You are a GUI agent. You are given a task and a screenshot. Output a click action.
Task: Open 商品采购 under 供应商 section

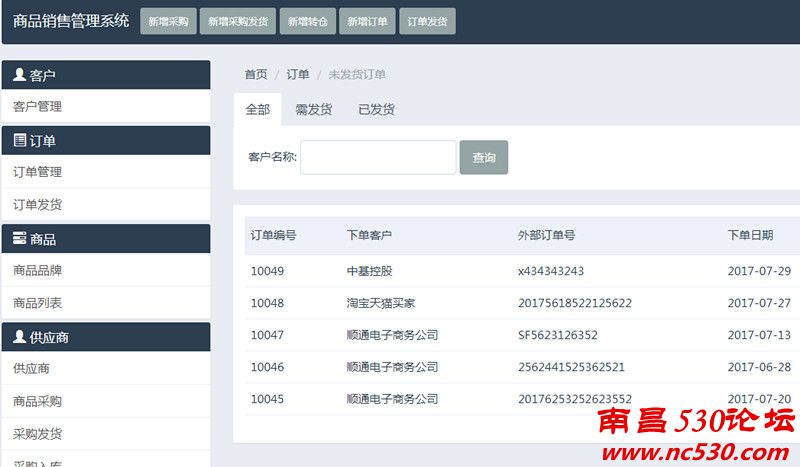click(38, 401)
